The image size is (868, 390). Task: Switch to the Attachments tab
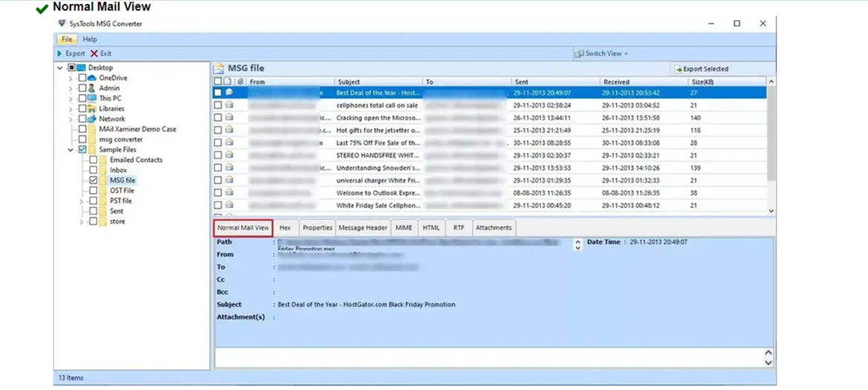point(494,227)
